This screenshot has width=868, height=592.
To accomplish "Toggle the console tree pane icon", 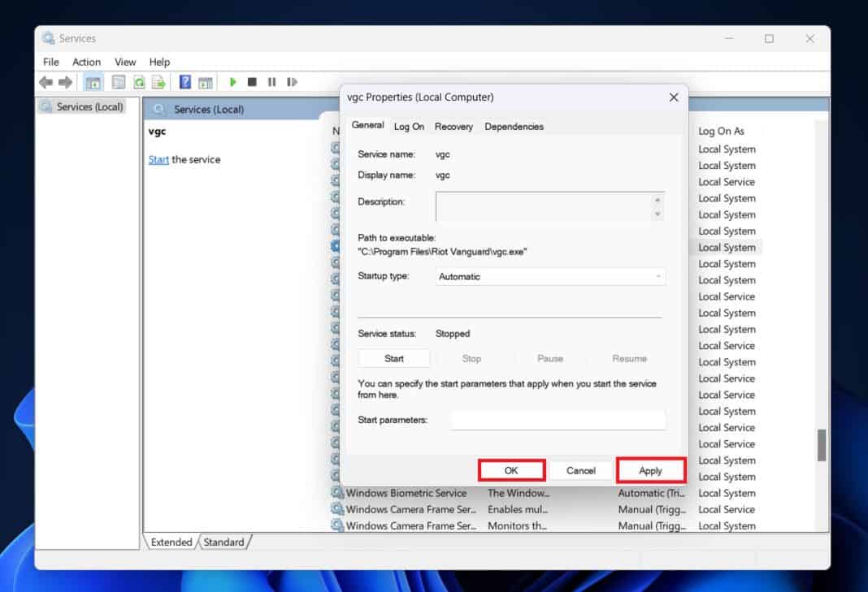I will [x=93, y=81].
